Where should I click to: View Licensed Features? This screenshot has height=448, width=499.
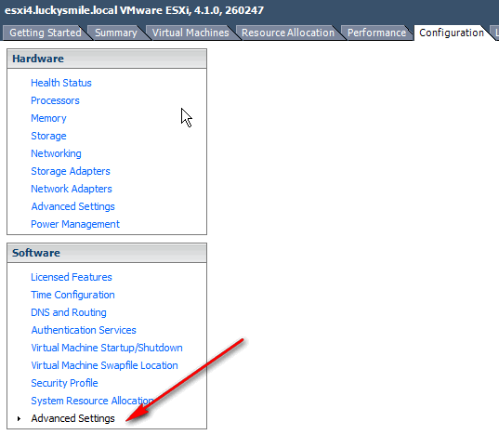click(72, 277)
